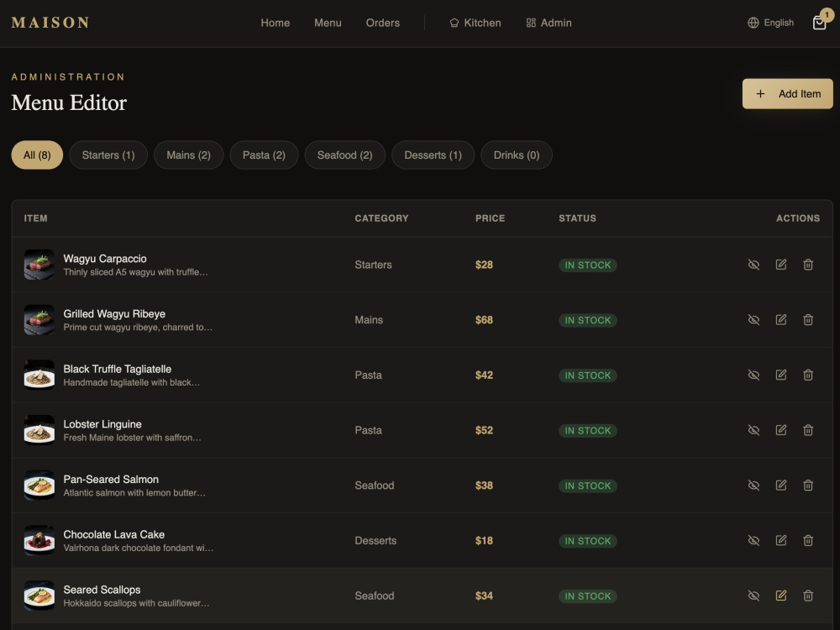Click the trash icon for Grilled Wagyu Ribeye
840x630 pixels.
coord(808,320)
